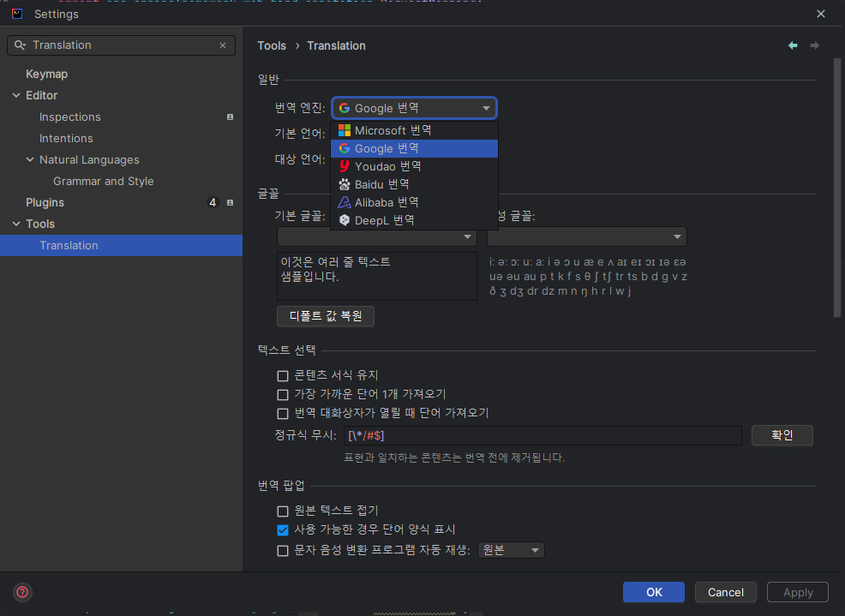
Task: Choose Youdao 번역 engine
Action: [x=414, y=166]
